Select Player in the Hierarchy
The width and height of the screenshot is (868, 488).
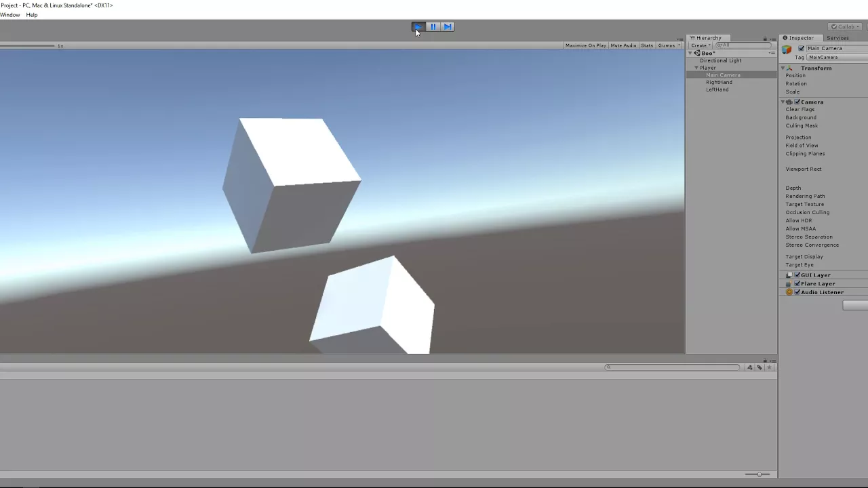(707, 68)
